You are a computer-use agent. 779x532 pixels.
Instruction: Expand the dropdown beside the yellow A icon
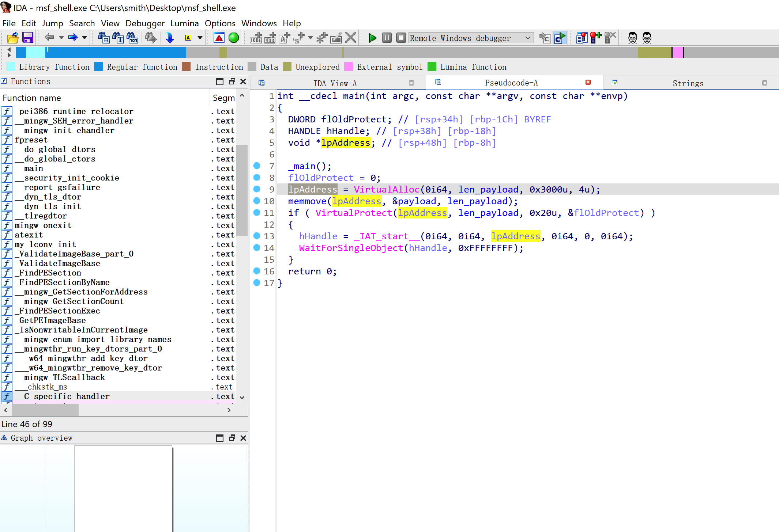[x=200, y=38]
